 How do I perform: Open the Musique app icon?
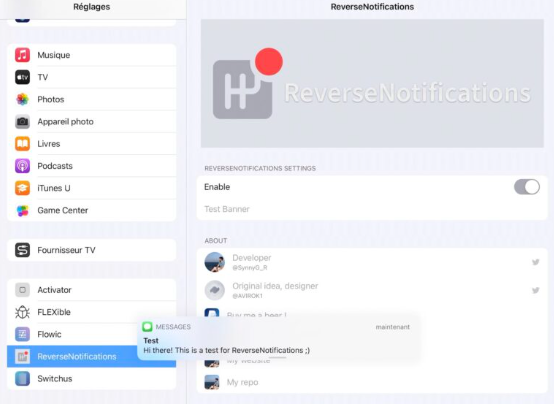[22, 55]
